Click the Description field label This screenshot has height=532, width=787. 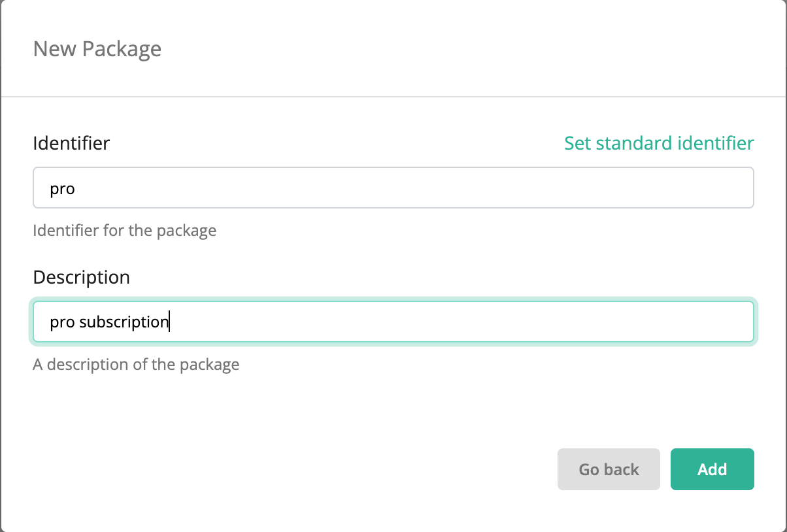click(81, 277)
